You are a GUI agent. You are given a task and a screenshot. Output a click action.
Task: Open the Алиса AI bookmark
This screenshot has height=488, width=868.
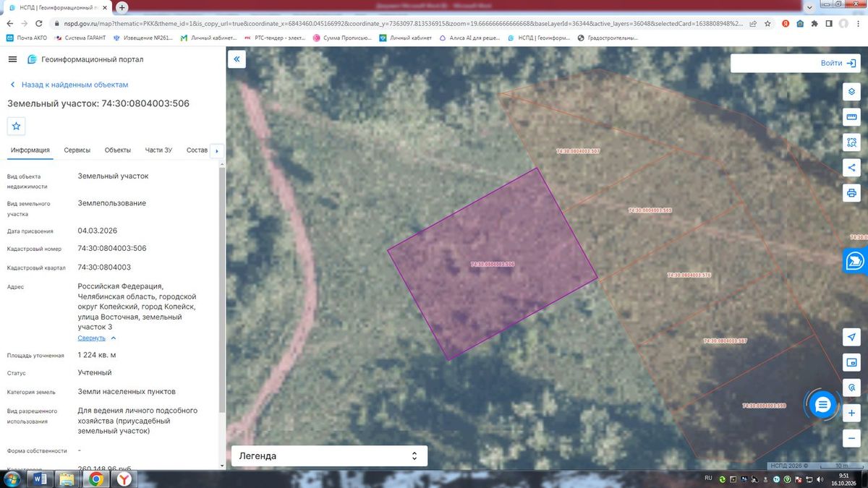(469, 38)
